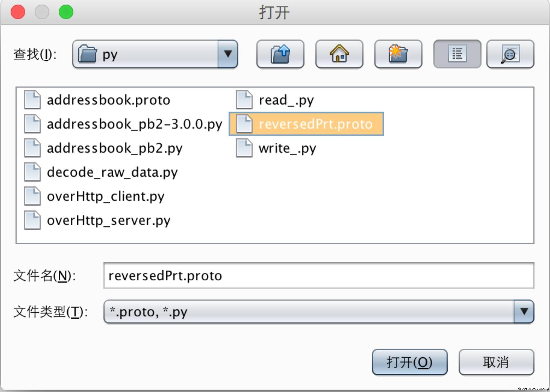Go up one folder level

280,54
